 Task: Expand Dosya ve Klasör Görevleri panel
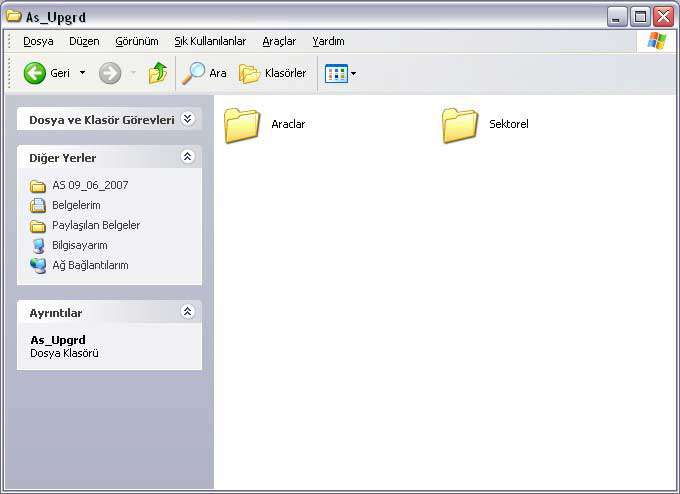coord(187,119)
